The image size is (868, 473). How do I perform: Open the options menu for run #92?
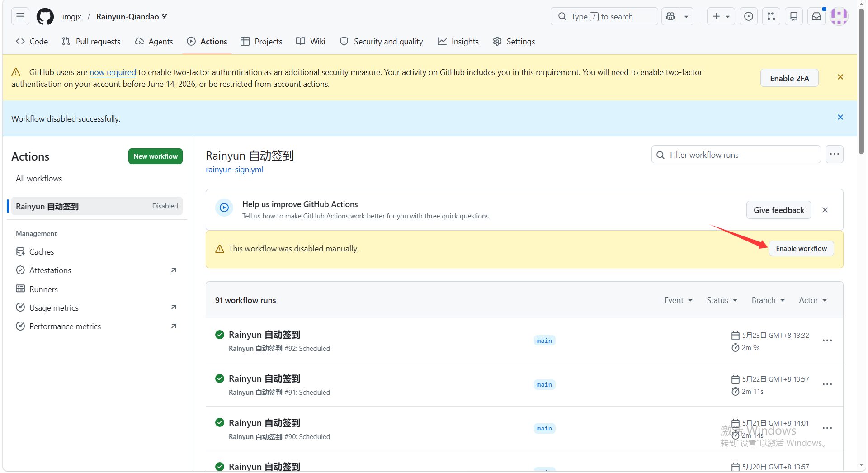(x=827, y=341)
